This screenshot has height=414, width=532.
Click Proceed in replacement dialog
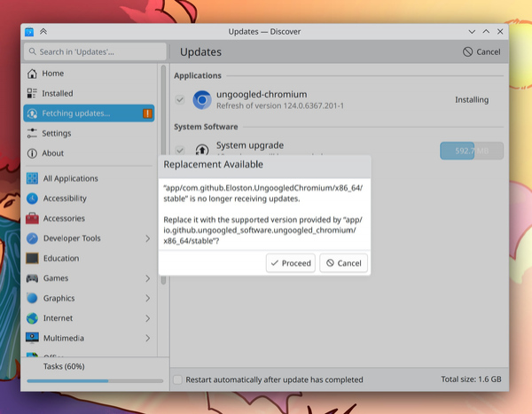point(290,263)
